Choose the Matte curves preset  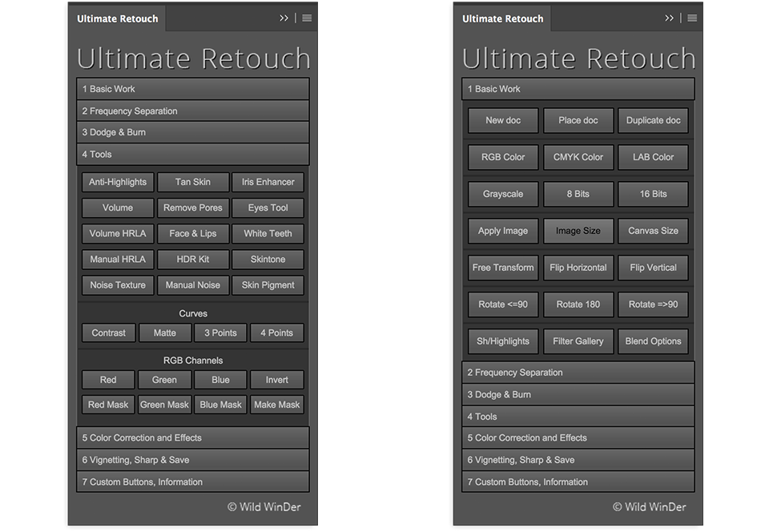tap(164, 332)
